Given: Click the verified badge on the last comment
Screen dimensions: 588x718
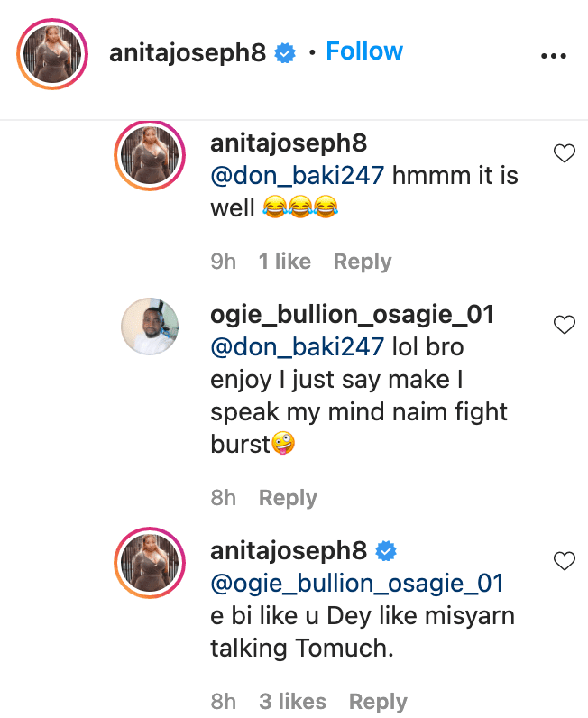Looking at the screenshot, I should point(385,550).
